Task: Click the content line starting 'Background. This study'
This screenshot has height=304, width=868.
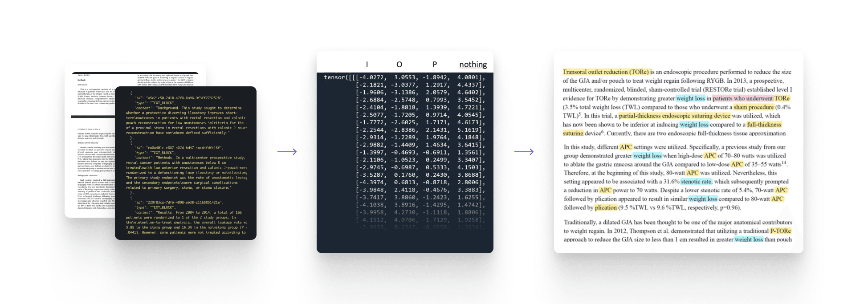Action: (188, 108)
